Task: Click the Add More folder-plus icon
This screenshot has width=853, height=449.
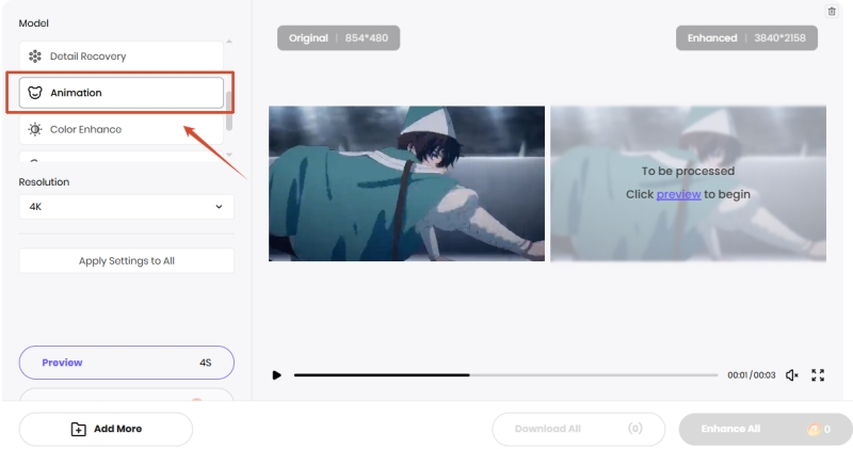Action: [x=78, y=429]
